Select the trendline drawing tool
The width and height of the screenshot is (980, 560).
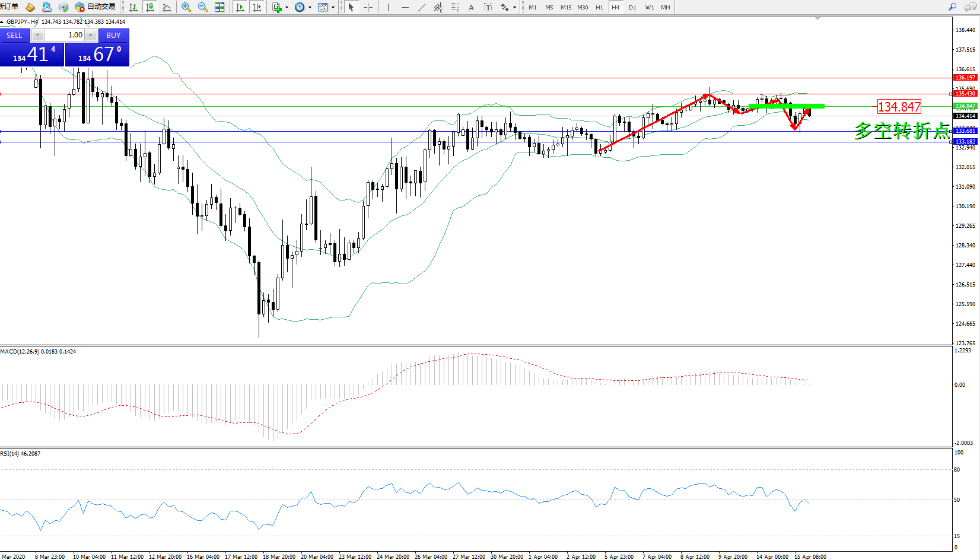[x=421, y=7]
